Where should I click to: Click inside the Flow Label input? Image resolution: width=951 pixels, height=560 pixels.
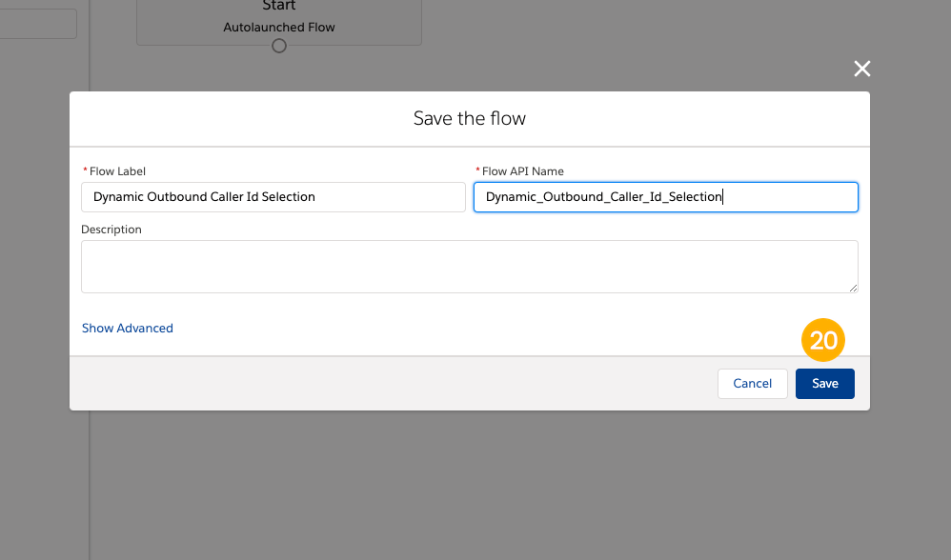click(x=273, y=196)
